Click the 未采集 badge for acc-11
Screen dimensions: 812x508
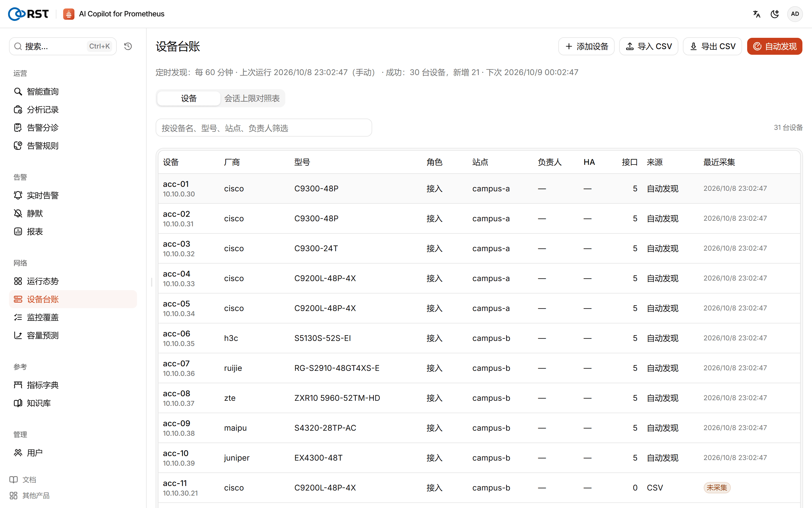coord(717,487)
